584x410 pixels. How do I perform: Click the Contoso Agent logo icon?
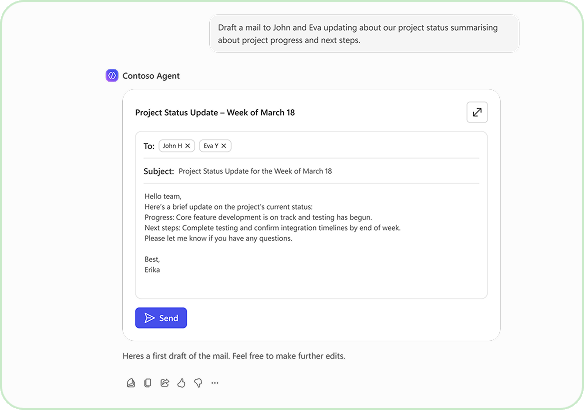pyautogui.click(x=112, y=76)
